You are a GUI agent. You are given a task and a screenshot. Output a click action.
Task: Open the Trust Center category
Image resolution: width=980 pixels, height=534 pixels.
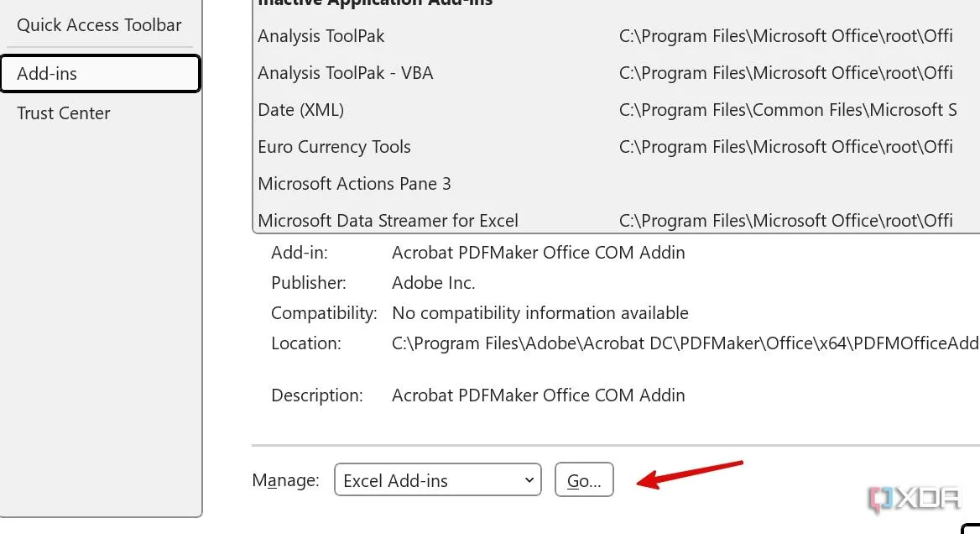point(63,113)
